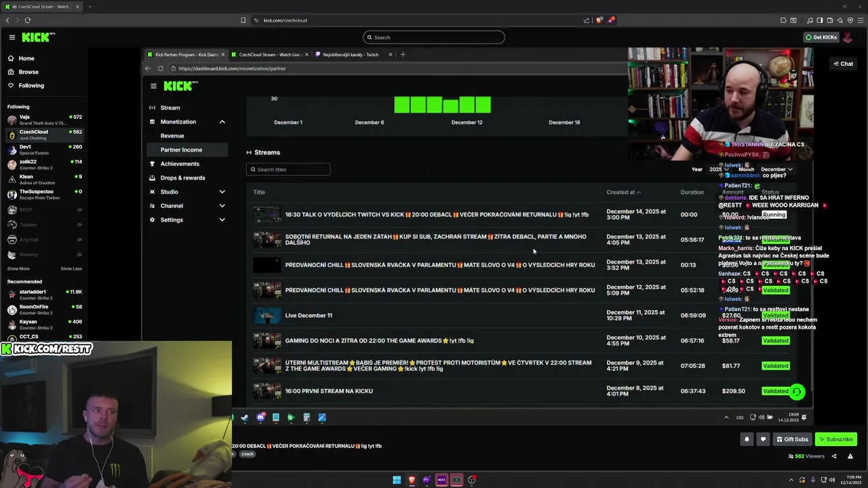
Task: Click the Gift Subs button
Action: [792, 439]
